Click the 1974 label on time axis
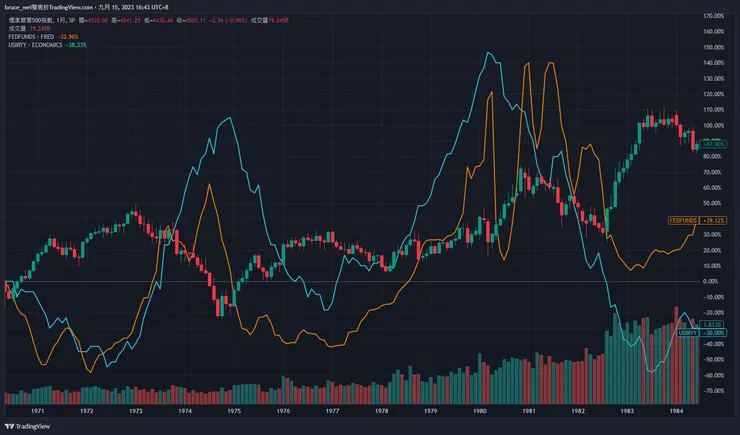 (x=185, y=411)
